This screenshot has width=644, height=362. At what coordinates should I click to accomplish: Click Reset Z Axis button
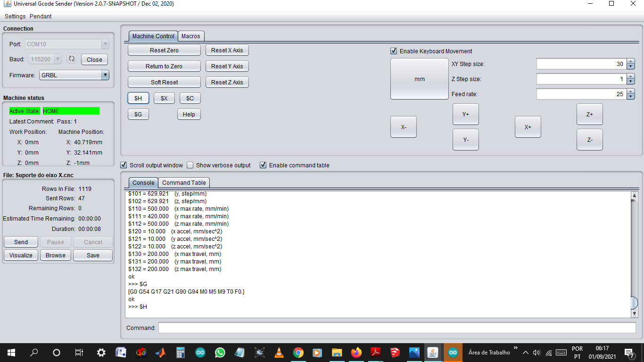pos(227,82)
